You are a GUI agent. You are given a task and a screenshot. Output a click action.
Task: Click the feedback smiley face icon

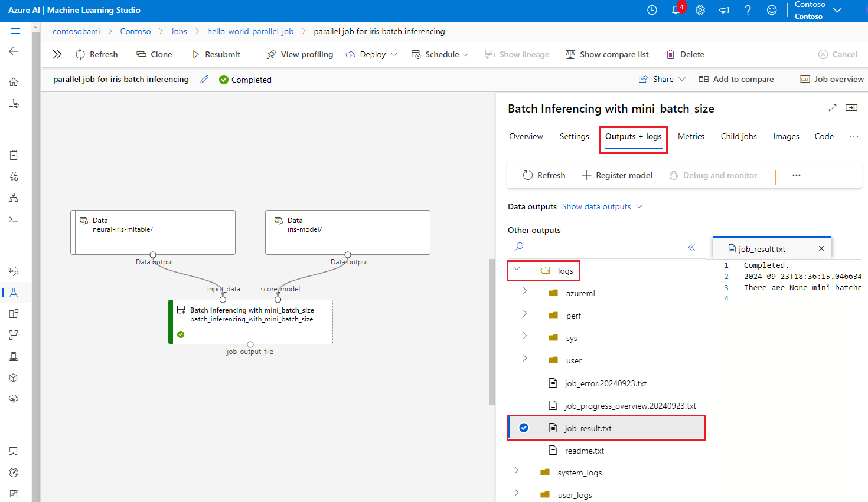772,10
